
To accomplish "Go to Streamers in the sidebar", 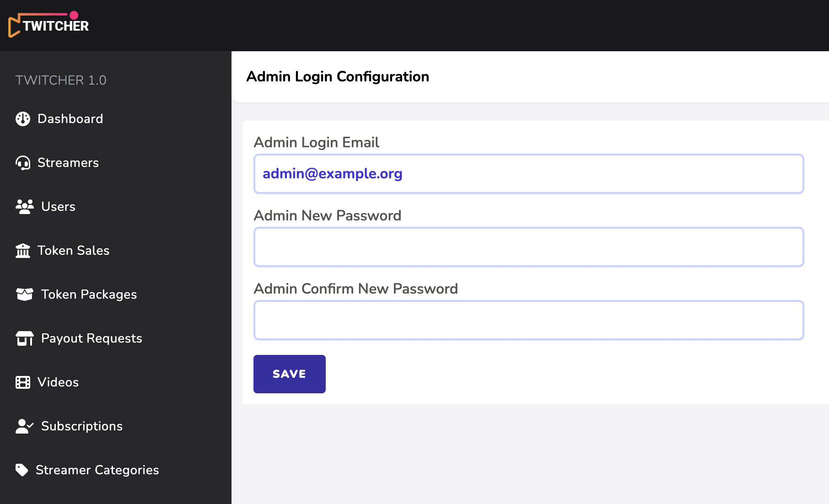I will 68,163.
